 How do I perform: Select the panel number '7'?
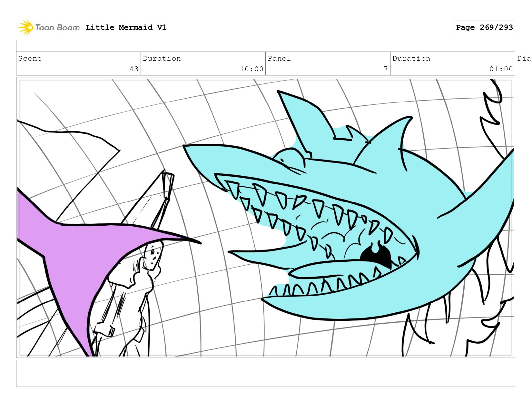(386, 69)
